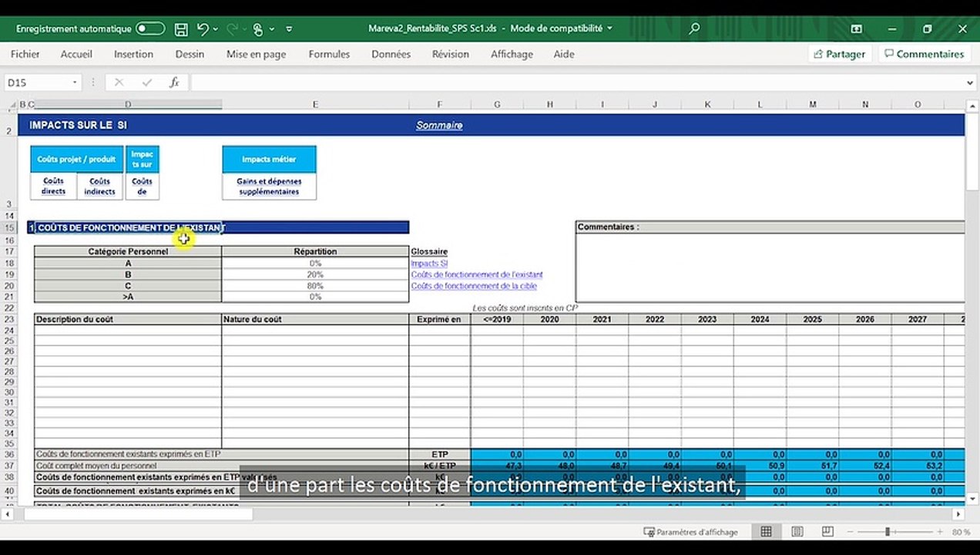Image resolution: width=980 pixels, height=555 pixels.
Task: Follow the Sommaire link in the blue header
Action: [x=439, y=125]
